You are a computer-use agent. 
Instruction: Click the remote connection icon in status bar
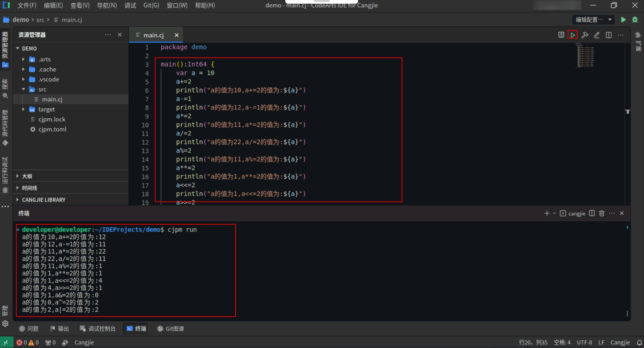click(x=6, y=342)
